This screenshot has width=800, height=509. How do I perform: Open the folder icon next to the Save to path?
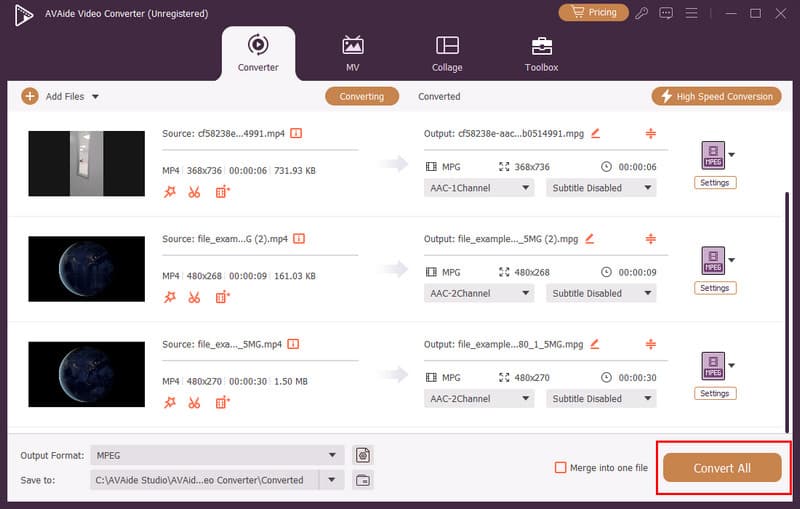tap(362, 480)
